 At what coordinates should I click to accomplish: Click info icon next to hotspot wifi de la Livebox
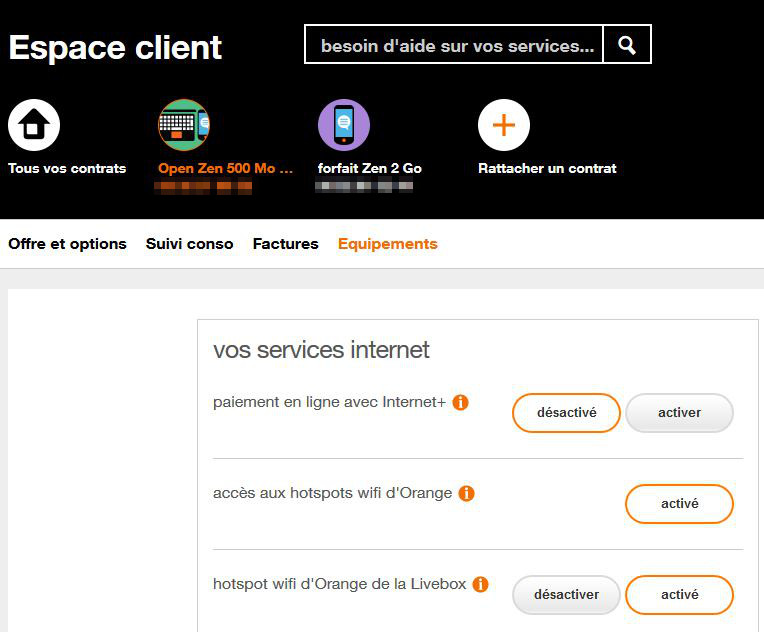(480, 584)
